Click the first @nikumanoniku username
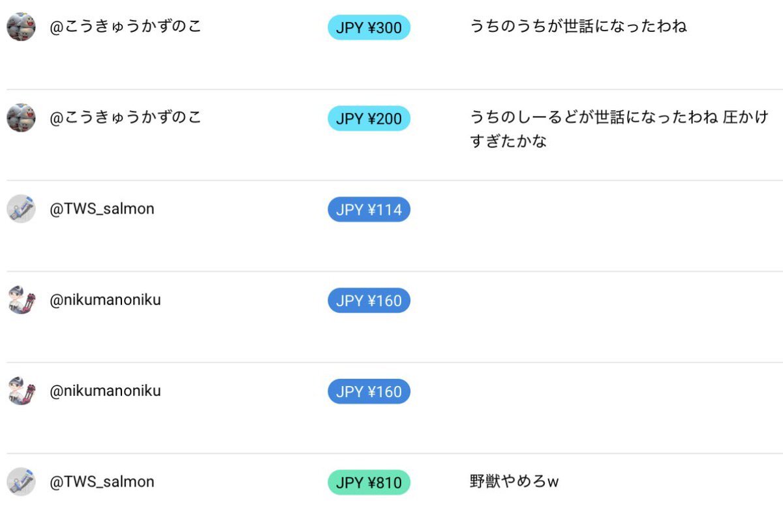Image resolution: width=783 pixels, height=532 pixels. click(x=105, y=300)
